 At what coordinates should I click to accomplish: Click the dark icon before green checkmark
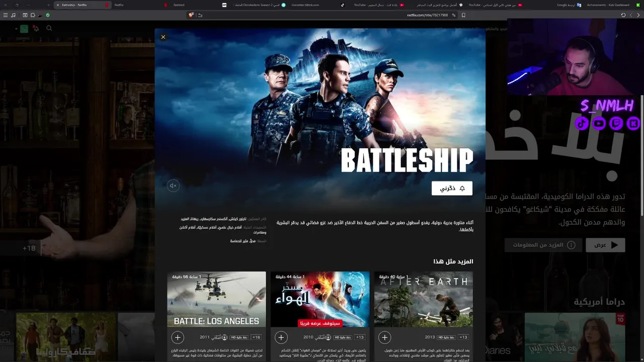(x=41, y=15)
